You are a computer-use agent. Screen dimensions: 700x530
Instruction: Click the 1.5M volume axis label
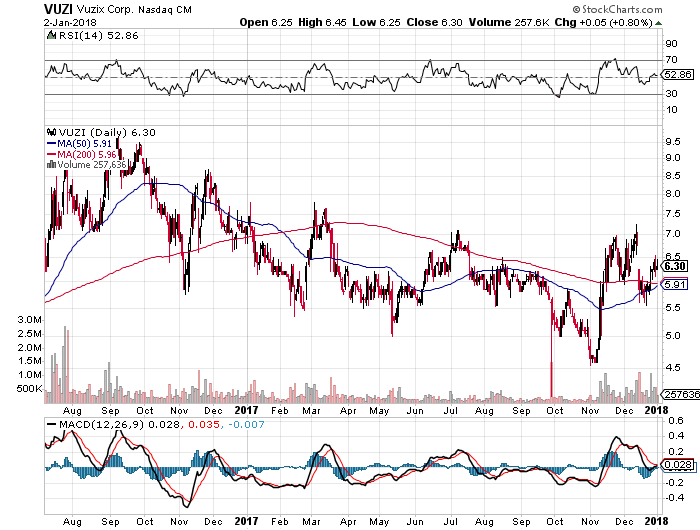[29, 361]
